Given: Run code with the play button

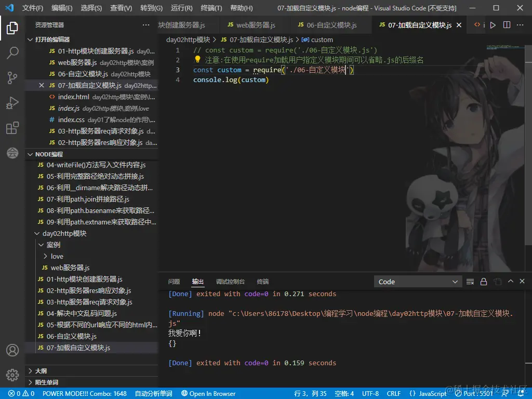Looking at the screenshot, I should (493, 25).
